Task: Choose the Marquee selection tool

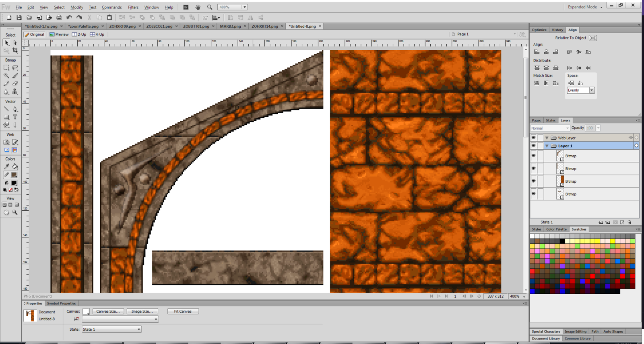Action: tap(6, 68)
